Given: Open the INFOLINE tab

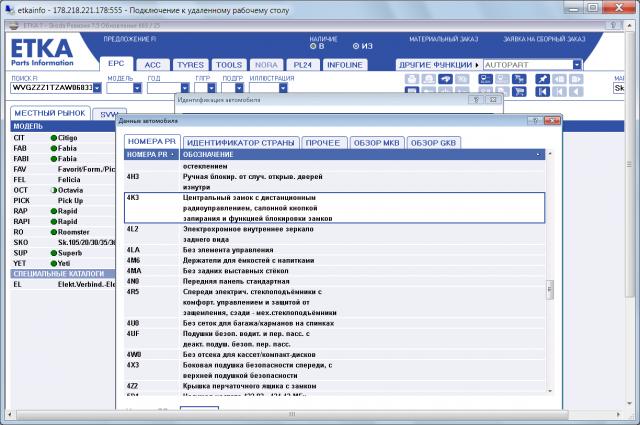Looking at the screenshot, I should [x=345, y=65].
